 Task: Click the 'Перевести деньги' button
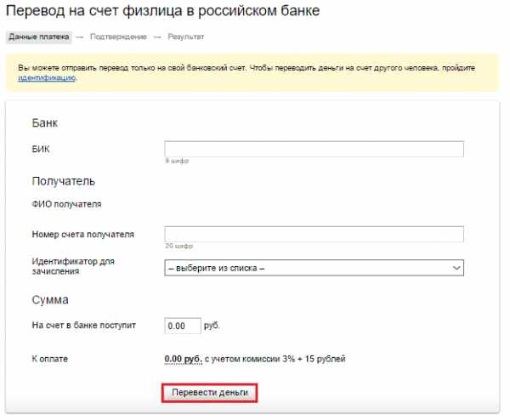tap(209, 393)
